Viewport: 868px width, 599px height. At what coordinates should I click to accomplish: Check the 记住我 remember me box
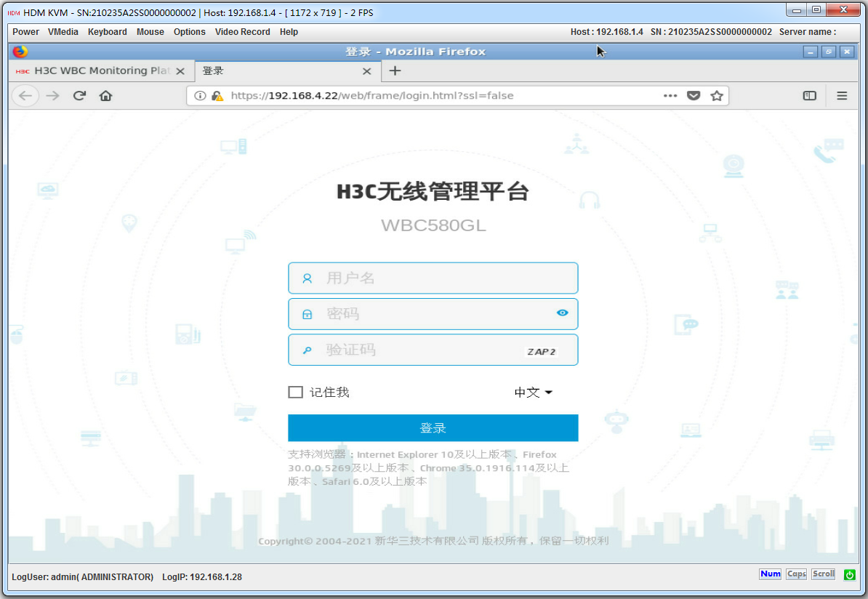pyautogui.click(x=296, y=392)
